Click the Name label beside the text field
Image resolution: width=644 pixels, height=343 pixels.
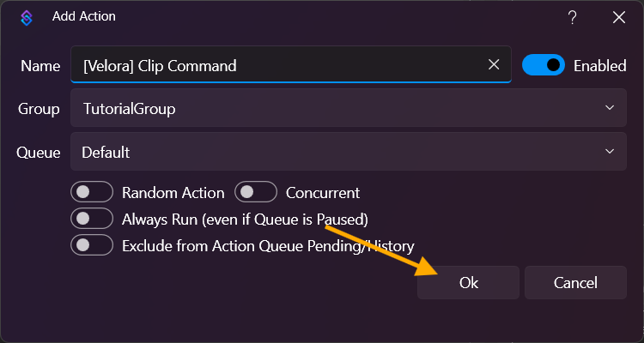40,65
